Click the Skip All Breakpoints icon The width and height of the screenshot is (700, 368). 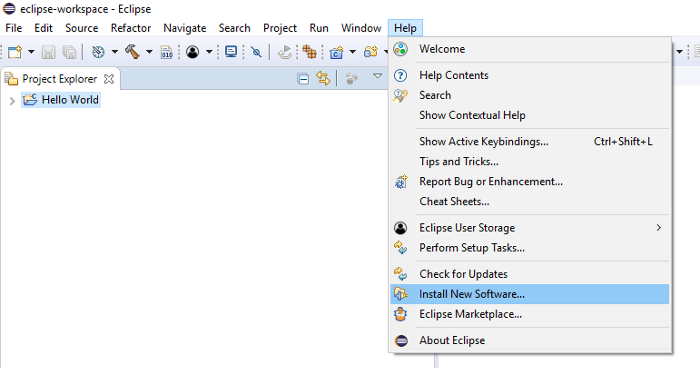pos(256,52)
